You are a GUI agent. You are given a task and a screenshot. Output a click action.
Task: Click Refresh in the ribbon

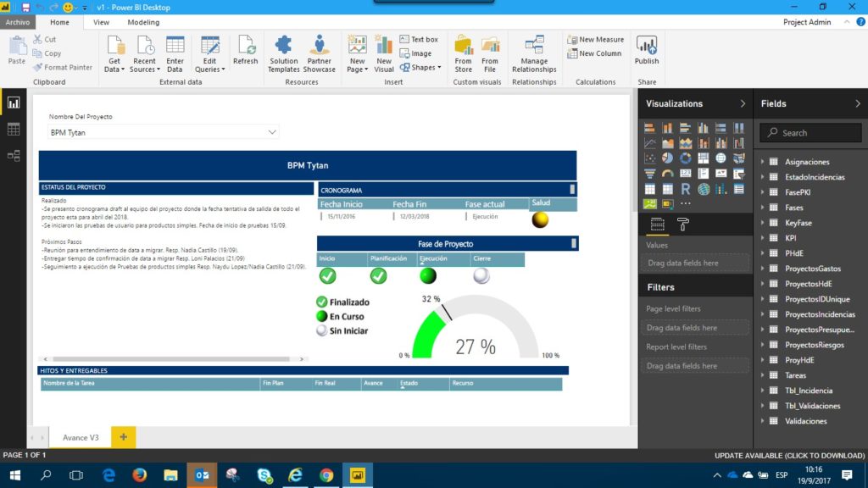pos(245,50)
